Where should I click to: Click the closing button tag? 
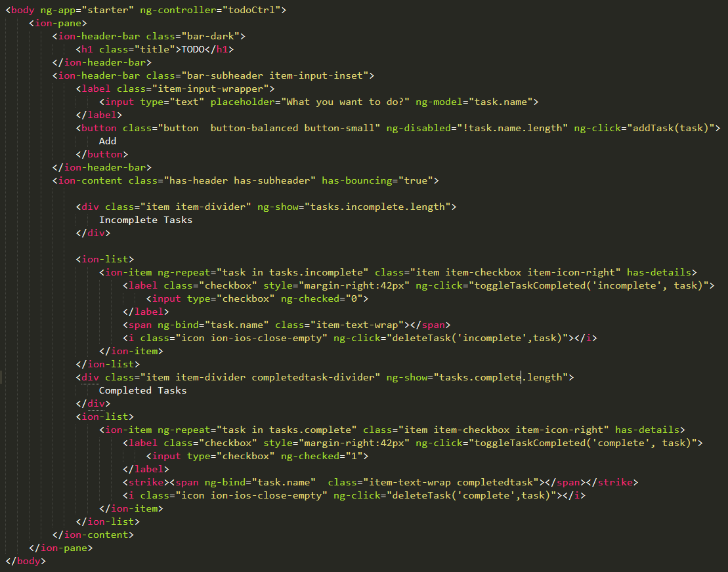point(102,155)
